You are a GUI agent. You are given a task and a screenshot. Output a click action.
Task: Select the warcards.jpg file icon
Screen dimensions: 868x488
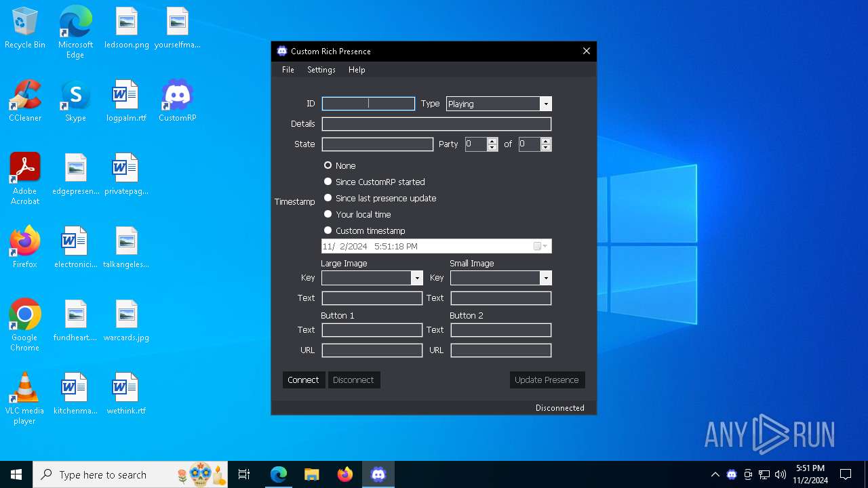click(x=127, y=321)
